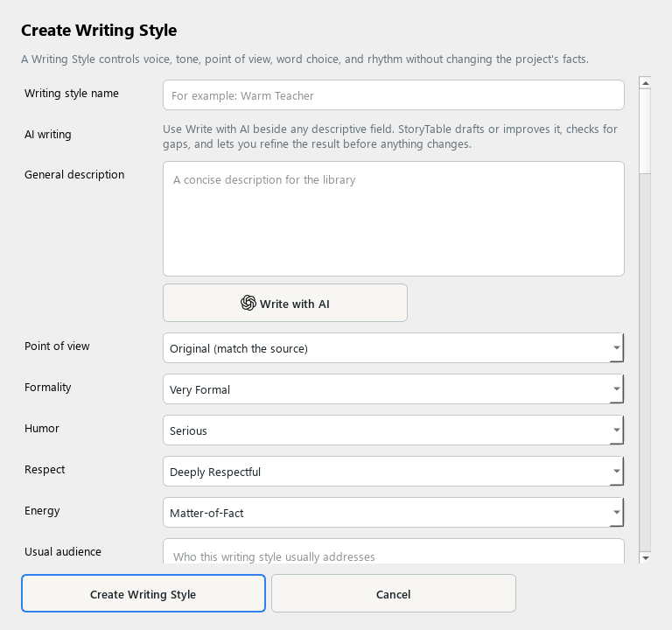Click the 'Formality' label
The image size is (672, 630).
pyautogui.click(x=48, y=388)
